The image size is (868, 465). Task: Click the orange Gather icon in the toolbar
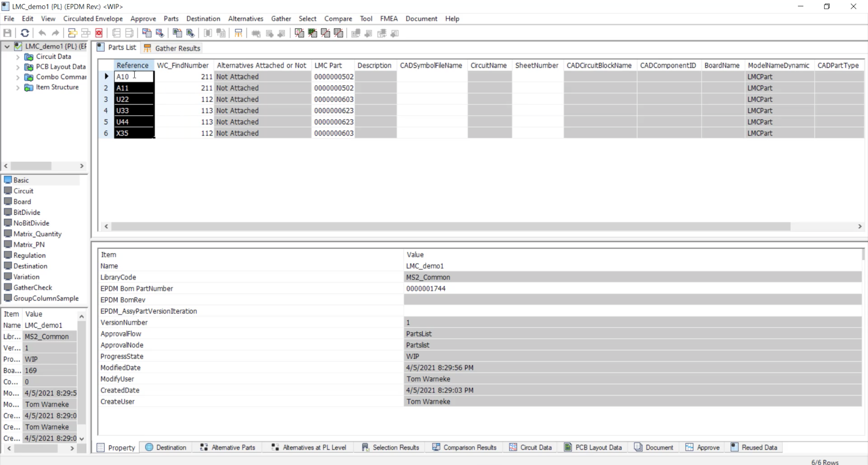238,33
